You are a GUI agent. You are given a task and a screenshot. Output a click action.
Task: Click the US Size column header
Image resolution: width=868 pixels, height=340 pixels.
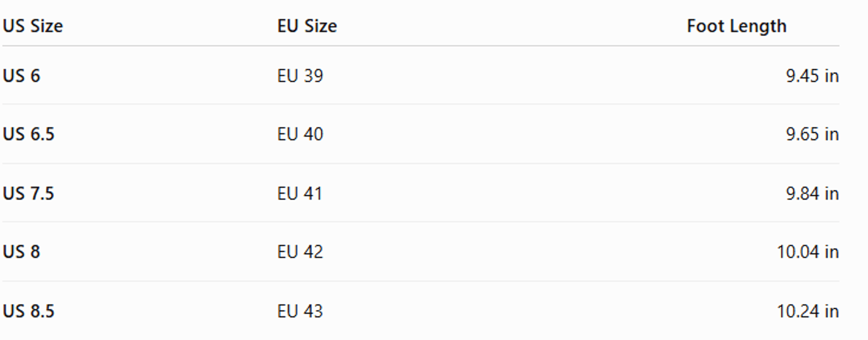coord(33,26)
